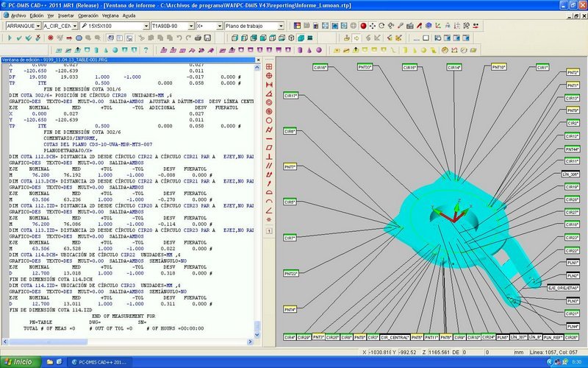The image size is (588, 368).
Task: Click the LIN_306 feature label
Action: click(x=570, y=174)
